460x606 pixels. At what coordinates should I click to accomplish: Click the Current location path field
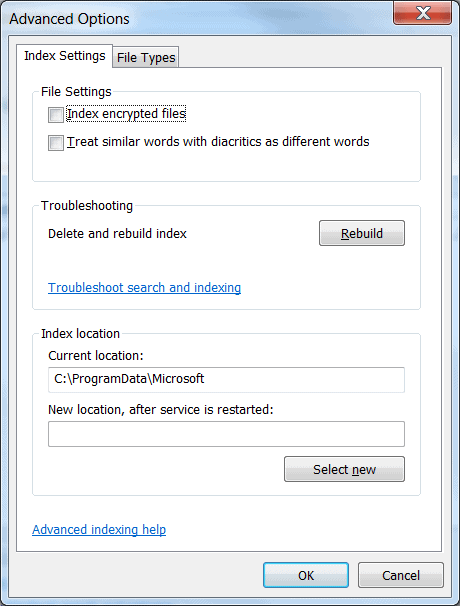(x=227, y=380)
